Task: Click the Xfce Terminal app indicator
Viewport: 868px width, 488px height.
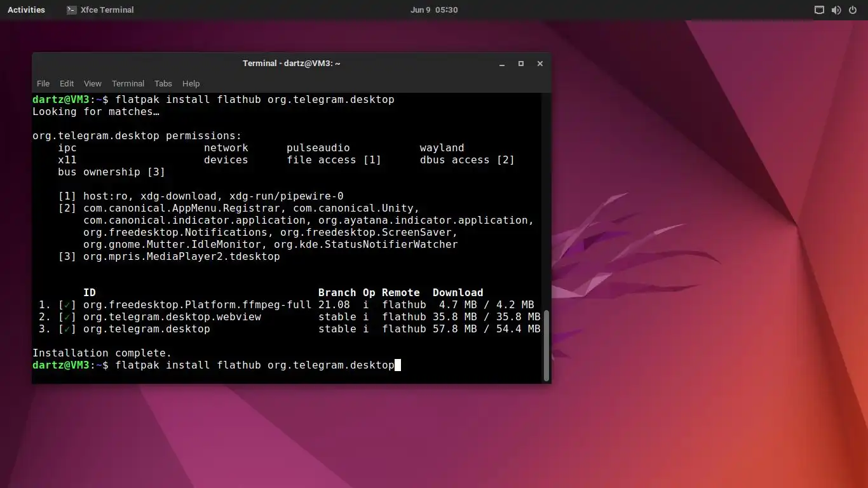Action: (100, 10)
